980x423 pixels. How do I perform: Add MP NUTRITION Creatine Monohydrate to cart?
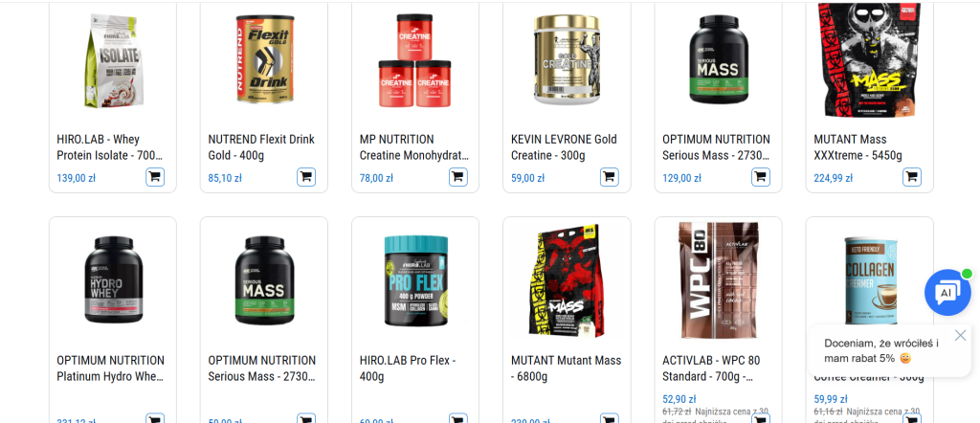tap(458, 177)
